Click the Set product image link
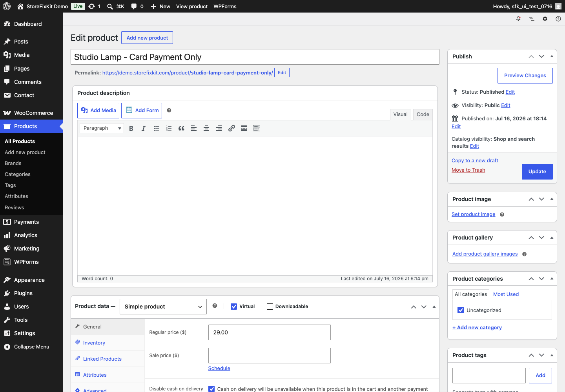The image size is (565, 392). tap(473, 214)
